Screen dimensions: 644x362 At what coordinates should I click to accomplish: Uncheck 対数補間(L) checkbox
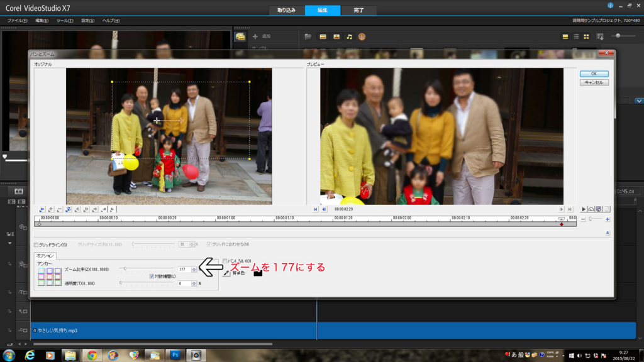coord(152,277)
